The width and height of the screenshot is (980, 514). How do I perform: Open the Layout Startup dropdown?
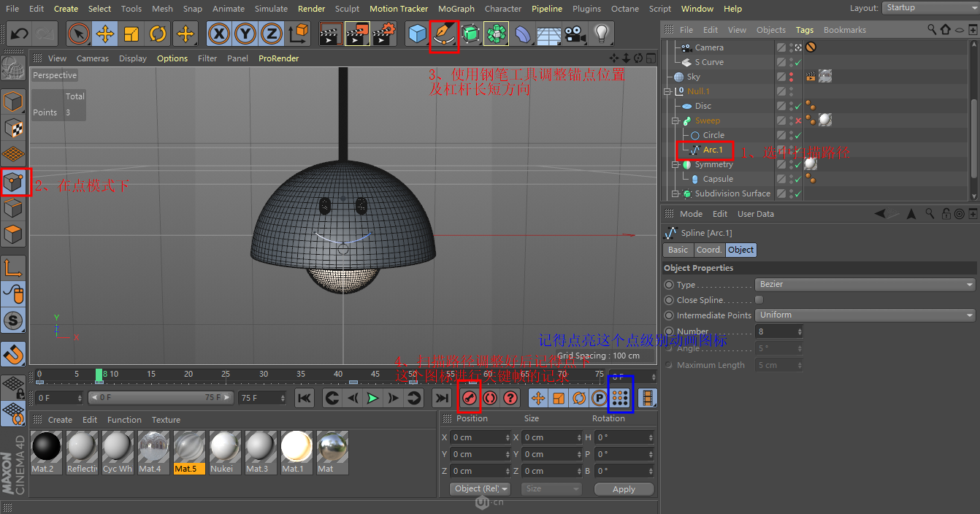929,8
